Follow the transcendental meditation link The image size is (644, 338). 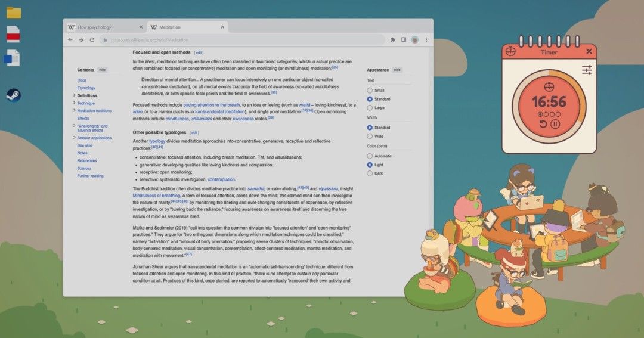coord(219,111)
